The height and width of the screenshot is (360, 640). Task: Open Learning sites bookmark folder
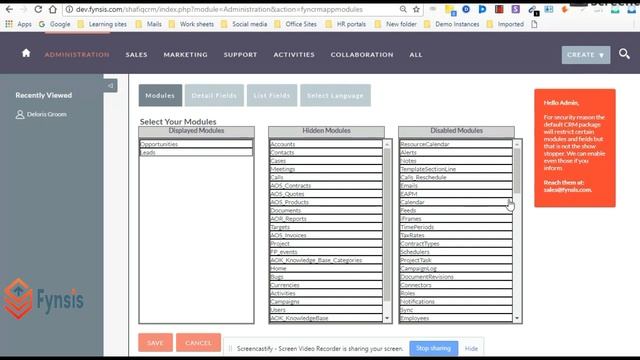(102, 24)
